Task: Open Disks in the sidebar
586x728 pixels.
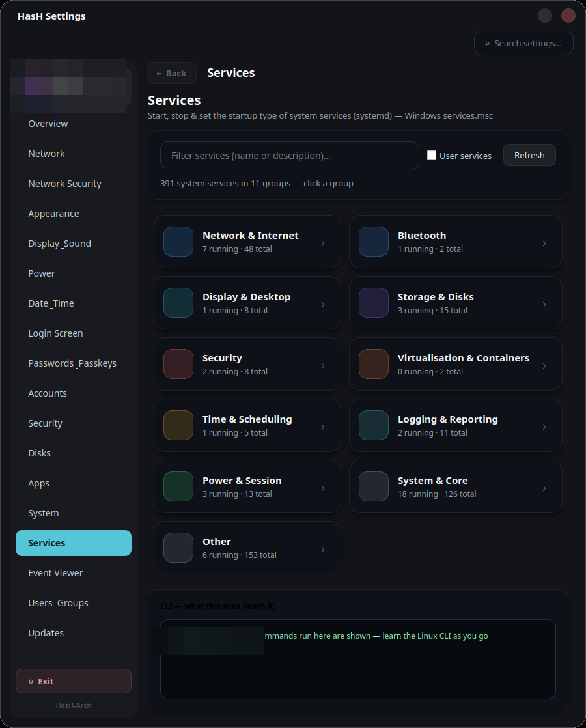Action: (74, 453)
